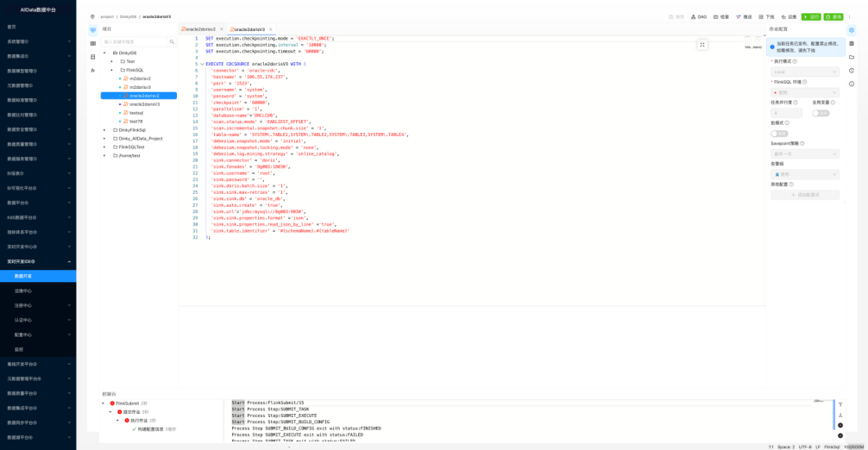The width and height of the screenshot is (868, 450).
Task: Click project in the breadcrumb
Action: pyautogui.click(x=107, y=16)
